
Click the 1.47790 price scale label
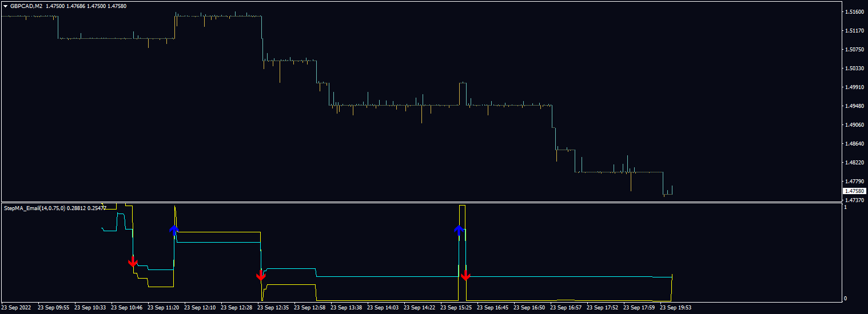pos(854,181)
